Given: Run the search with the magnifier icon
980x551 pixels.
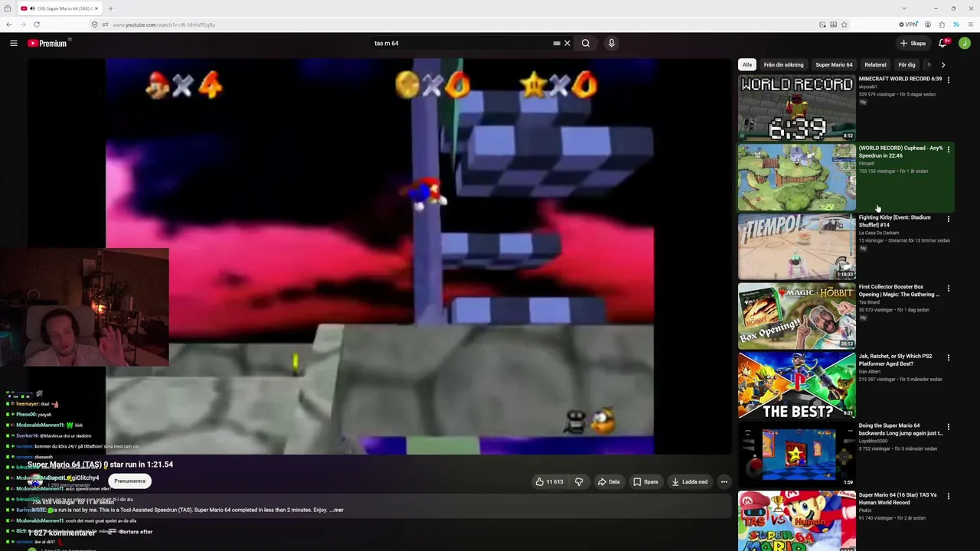Looking at the screenshot, I should click(586, 43).
